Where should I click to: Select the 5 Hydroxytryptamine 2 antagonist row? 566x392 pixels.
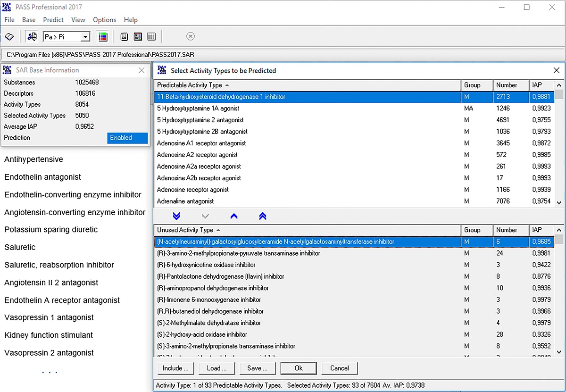(354, 120)
